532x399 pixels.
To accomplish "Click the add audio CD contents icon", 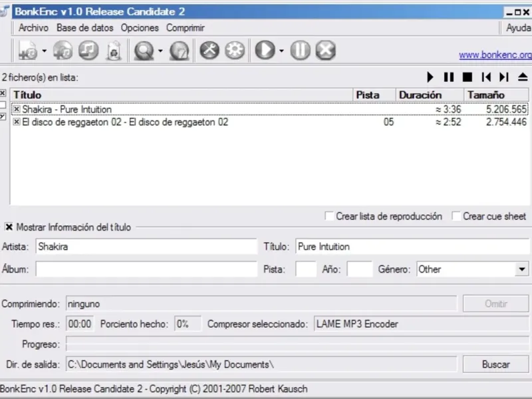I will click(63, 51).
